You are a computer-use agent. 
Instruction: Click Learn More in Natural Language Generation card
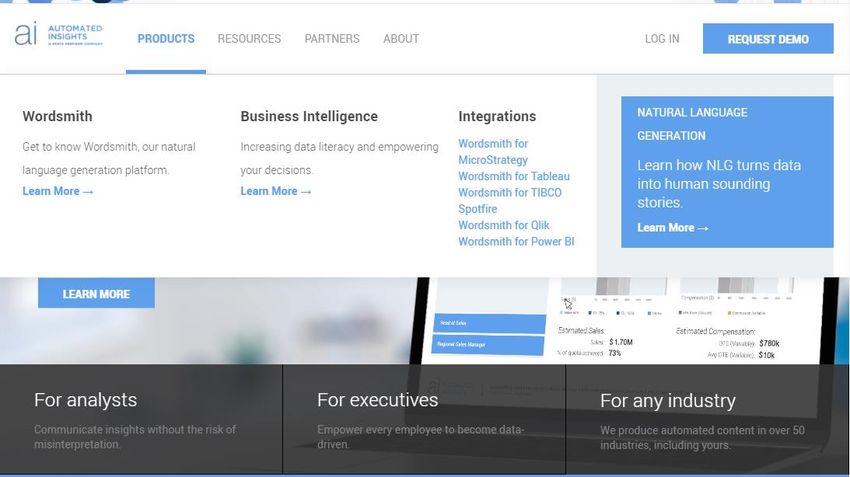673,228
